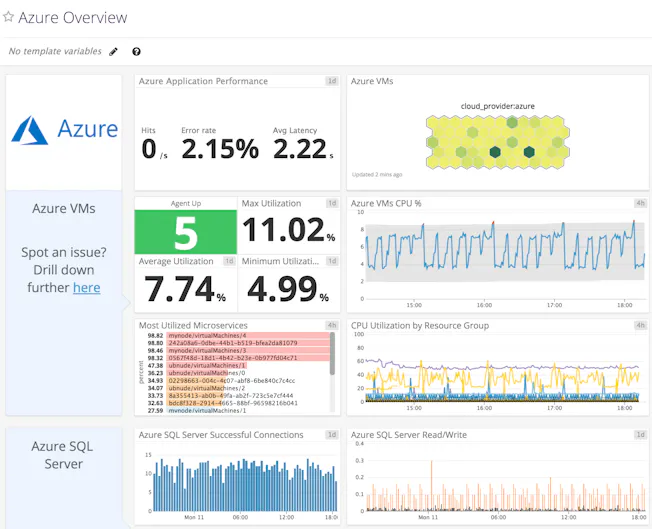652x529 pixels.
Task: Click the 'Updated 2 mins ago' text
Action: point(377,174)
